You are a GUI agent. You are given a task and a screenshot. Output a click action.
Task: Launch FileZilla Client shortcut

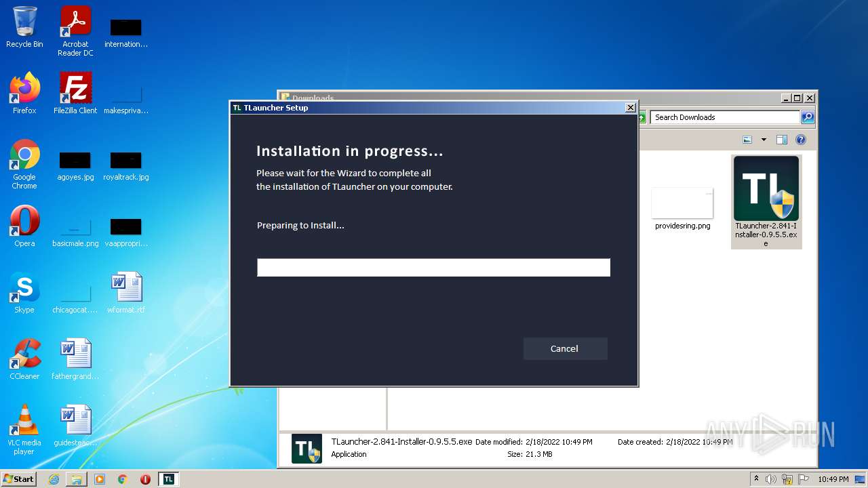point(75,93)
